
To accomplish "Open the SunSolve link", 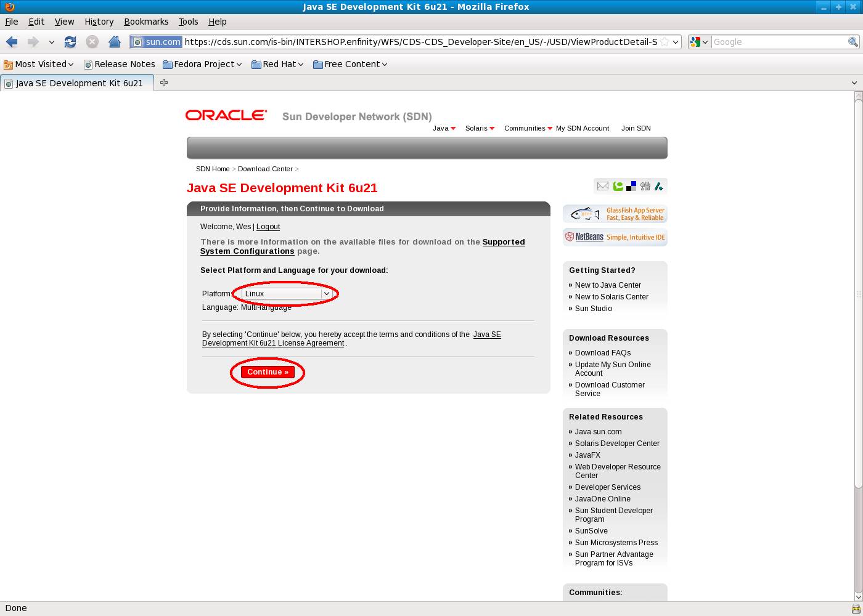I will pos(591,531).
